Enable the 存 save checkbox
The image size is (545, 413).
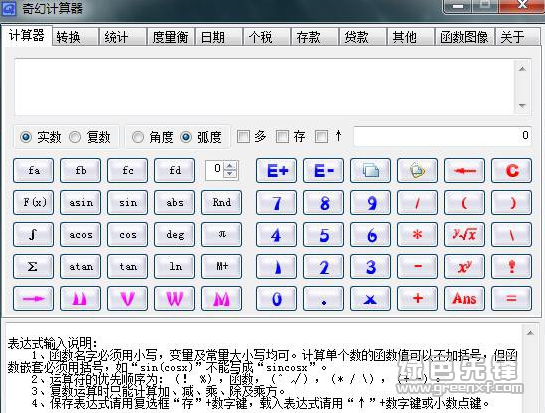[282, 137]
